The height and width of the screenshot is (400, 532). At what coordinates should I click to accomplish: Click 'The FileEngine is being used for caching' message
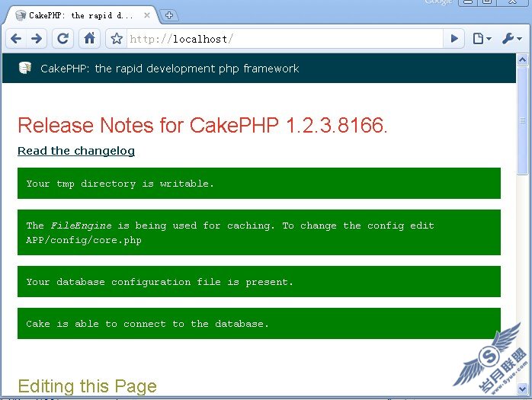259,232
